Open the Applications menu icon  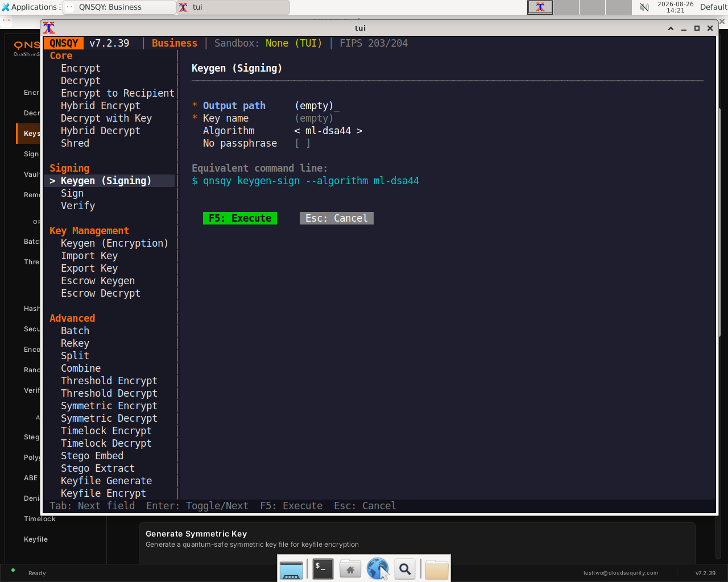[x=6, y=7]
